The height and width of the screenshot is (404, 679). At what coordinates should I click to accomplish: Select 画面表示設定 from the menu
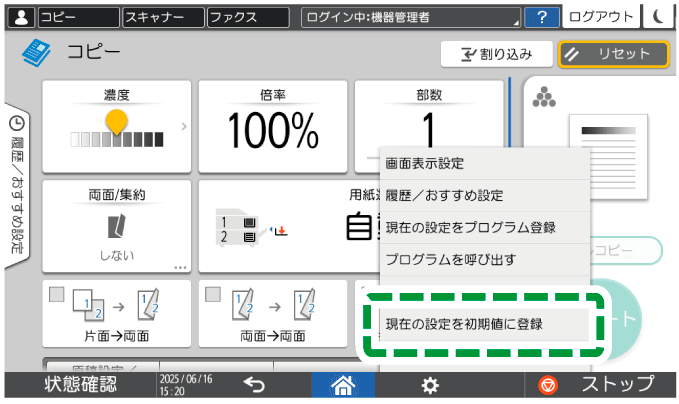[x=485, y=164]
